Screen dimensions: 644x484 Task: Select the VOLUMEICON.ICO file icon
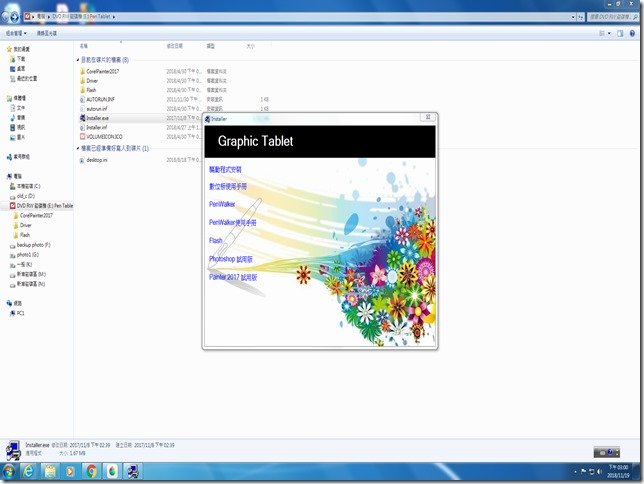[81, 136]
